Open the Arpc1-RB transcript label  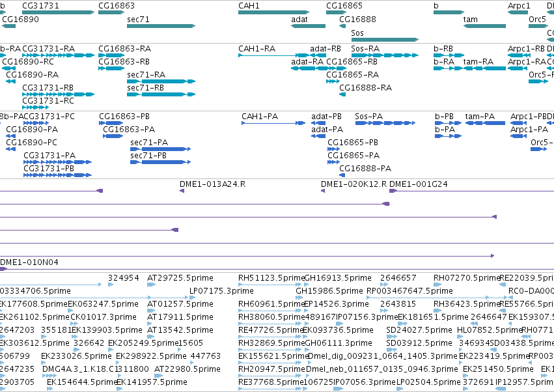click(x=526, y=48)
